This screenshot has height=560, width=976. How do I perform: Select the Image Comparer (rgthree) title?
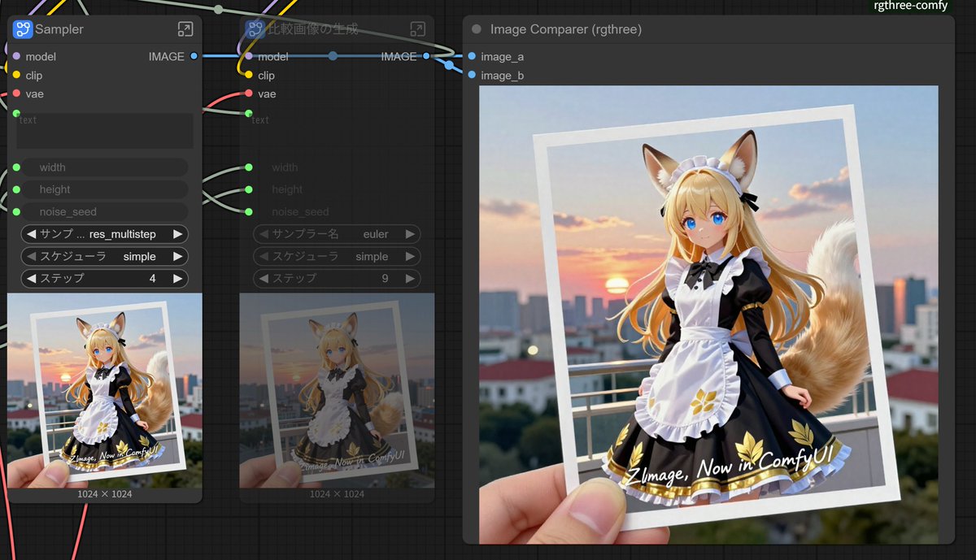(x=566, y=29)
